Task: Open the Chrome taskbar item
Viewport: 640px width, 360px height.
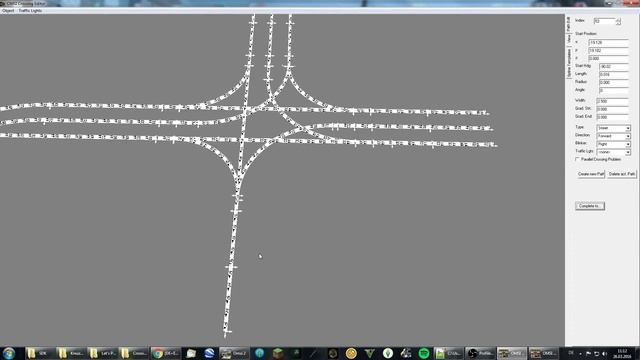Action: (165, 353)
